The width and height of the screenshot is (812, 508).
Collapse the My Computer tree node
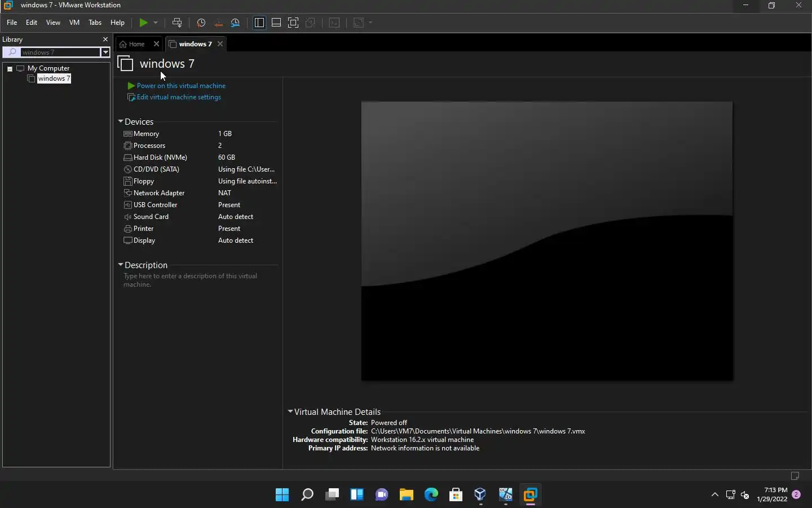click(10, 69)
